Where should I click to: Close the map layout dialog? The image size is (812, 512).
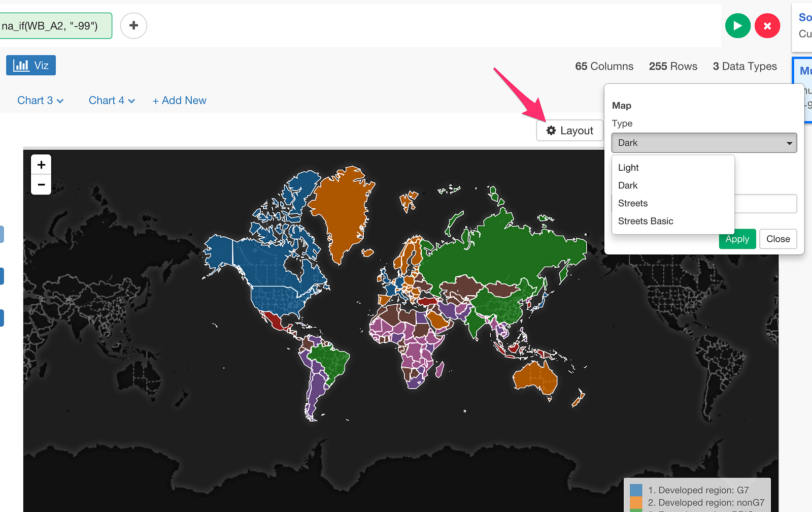[778, 239]
